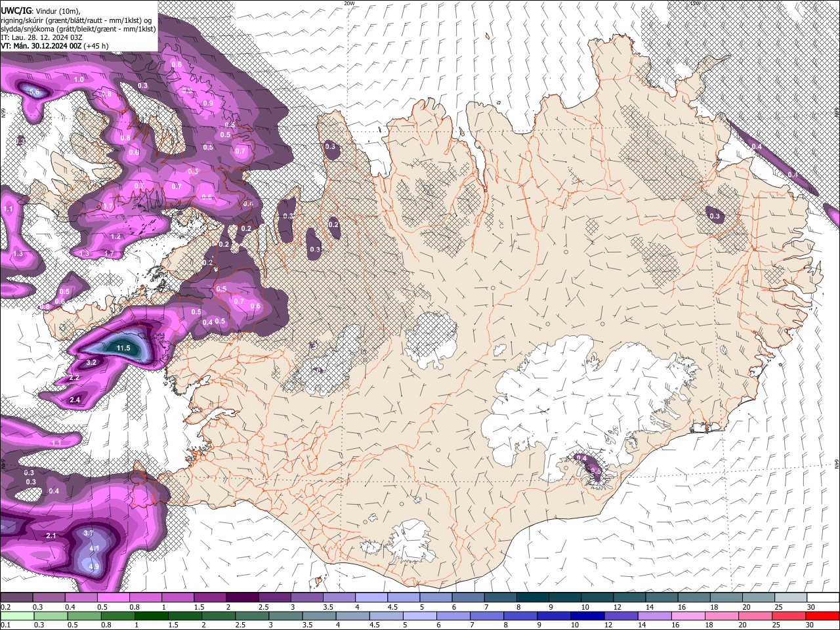The width and height of the screenshot is (840, 630).
Task: Pick the dark purple 2 swatch in the upper legend
Action: click(x=242, y=597)
